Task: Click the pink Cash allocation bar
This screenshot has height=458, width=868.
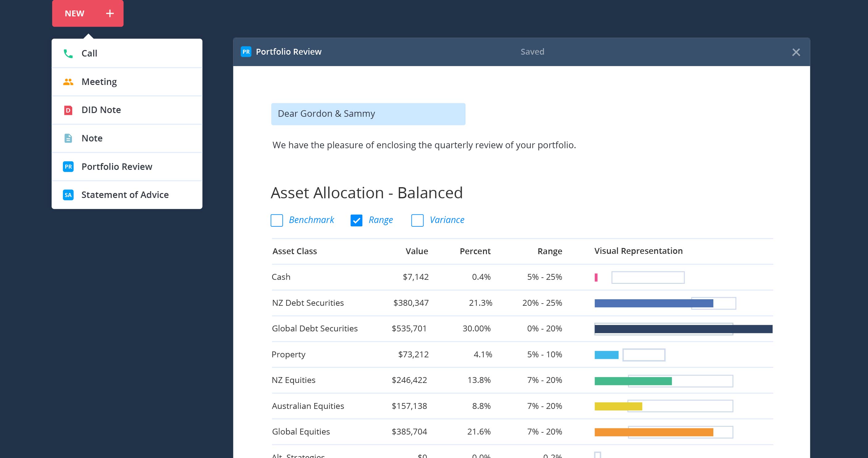Action: click(x=596, y=278)
